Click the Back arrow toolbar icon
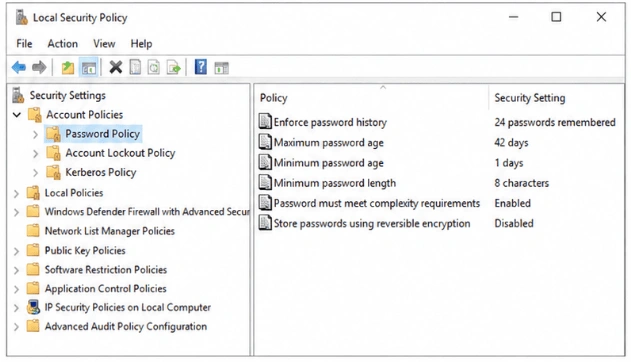This screenshot has height=362, width=631. [x=19, y=67]
